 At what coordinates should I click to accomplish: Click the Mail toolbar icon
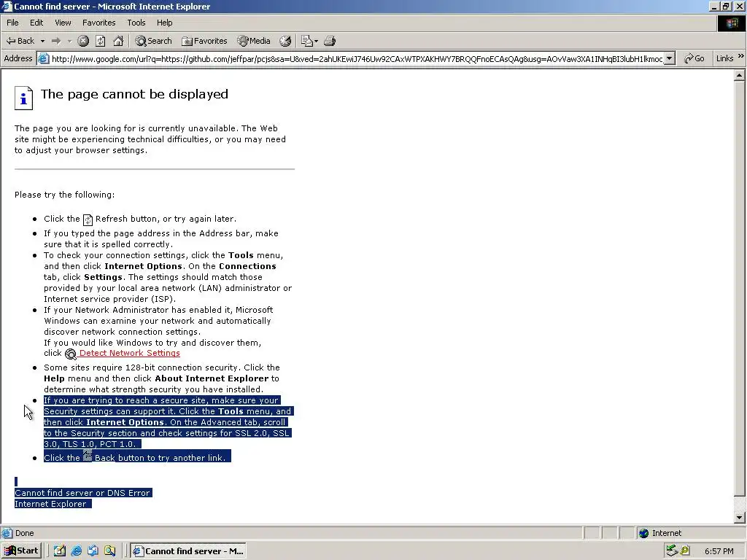tap(307, 41)
